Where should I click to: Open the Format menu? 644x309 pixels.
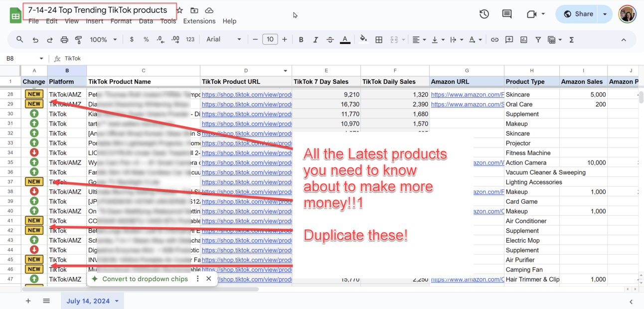tap(121, 21)
